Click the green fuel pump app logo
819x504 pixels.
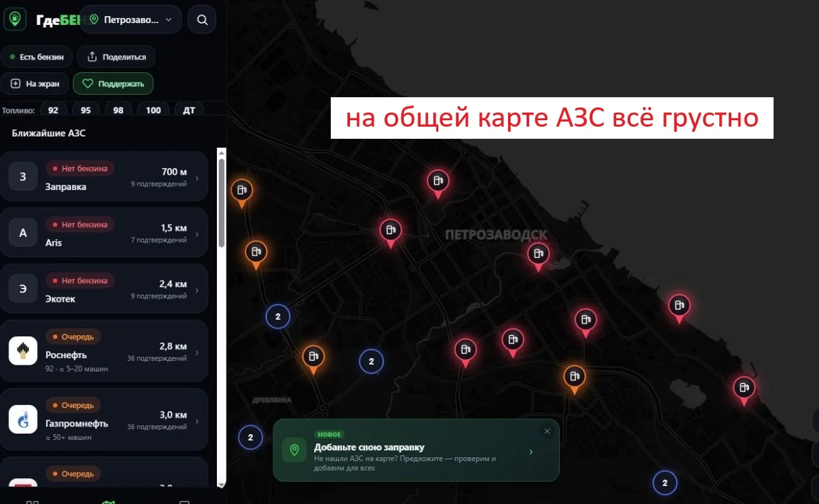coord(14,19)
